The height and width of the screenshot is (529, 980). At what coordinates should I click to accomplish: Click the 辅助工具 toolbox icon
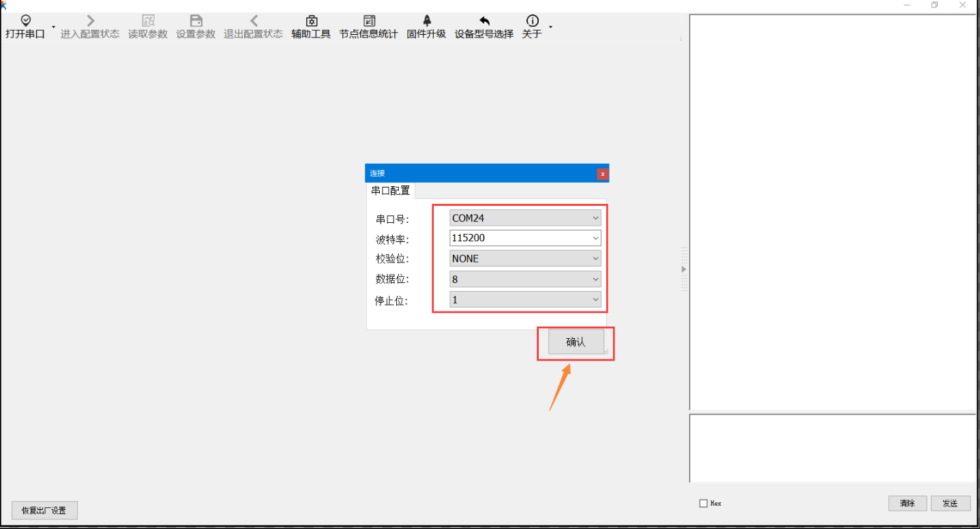(311, 21)
